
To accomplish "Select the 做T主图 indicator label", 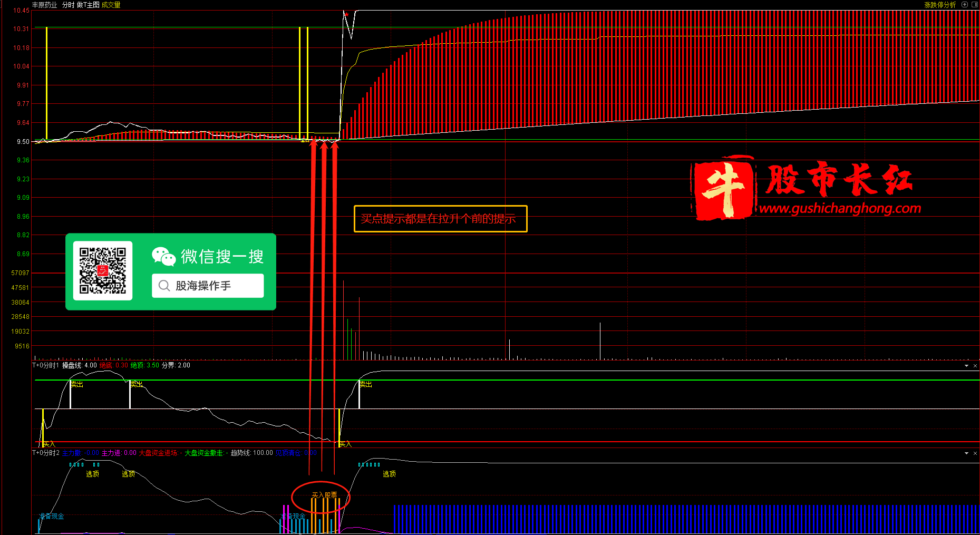I will (x=88, y=5).
